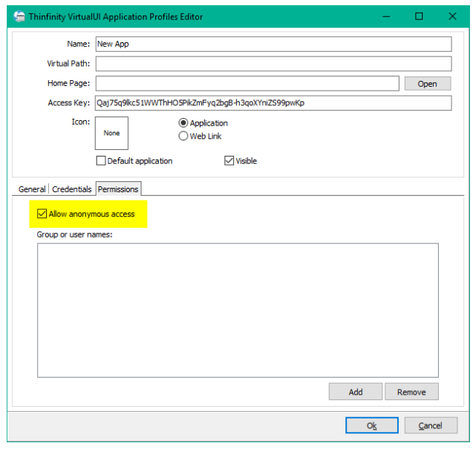Click the Group or user names list box

tap(238, 310)
